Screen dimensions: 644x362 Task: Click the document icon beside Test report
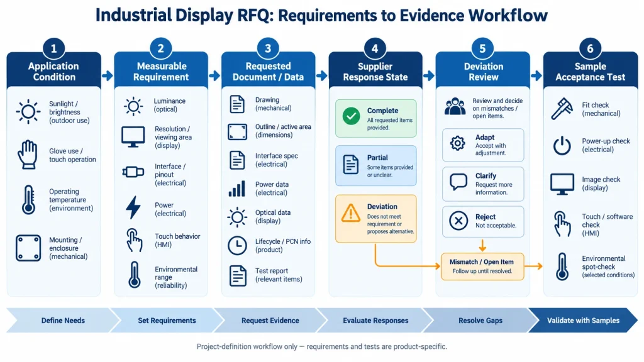point(238,275)
